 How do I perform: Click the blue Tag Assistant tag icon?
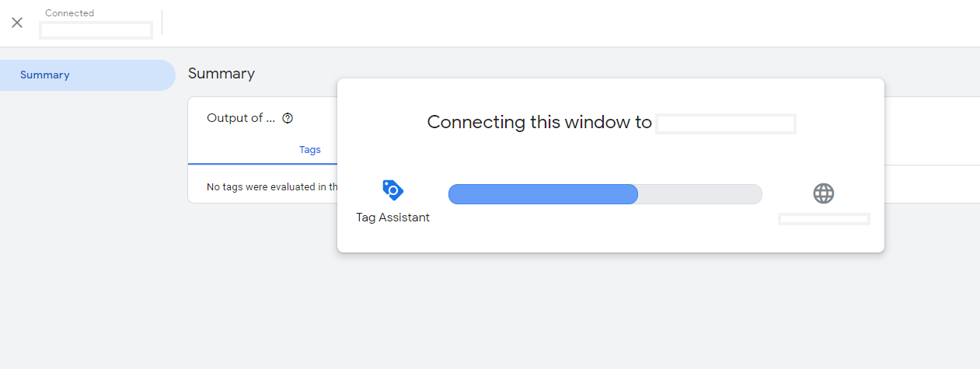point(392,190)
